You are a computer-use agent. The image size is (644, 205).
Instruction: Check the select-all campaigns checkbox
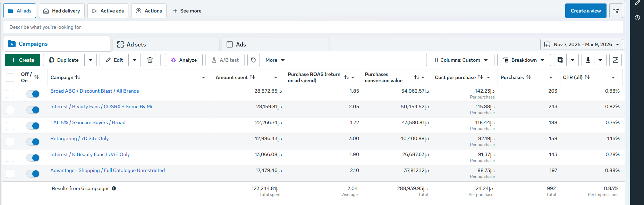pos(10,78)
